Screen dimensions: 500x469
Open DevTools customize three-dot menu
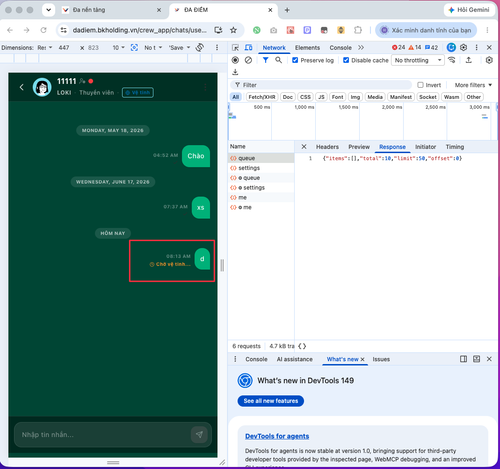click(x=476, y=48)
